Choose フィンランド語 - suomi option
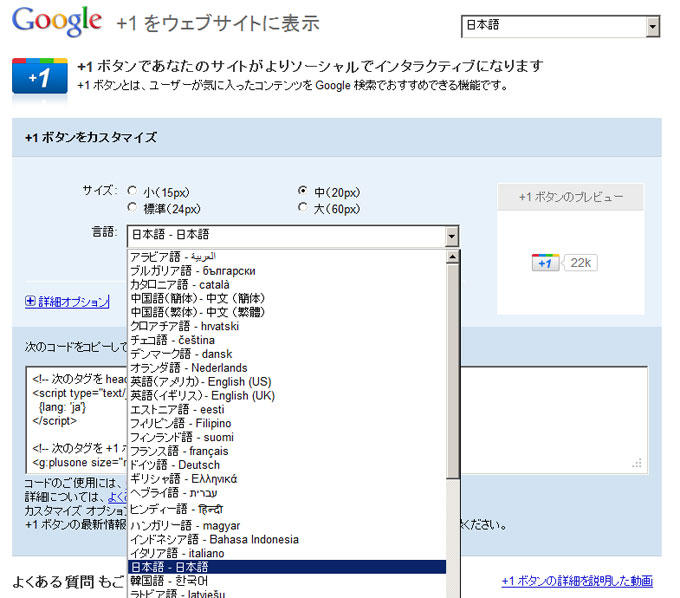 287,437
